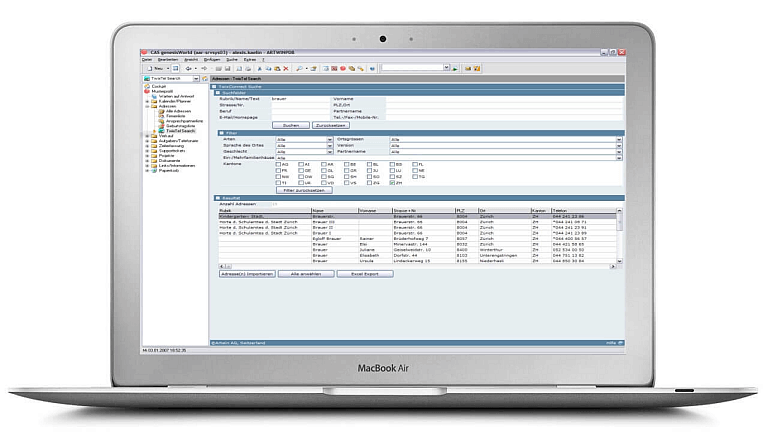
Task: Click the back arrow in the toolbar
Action: click(189, 69)
